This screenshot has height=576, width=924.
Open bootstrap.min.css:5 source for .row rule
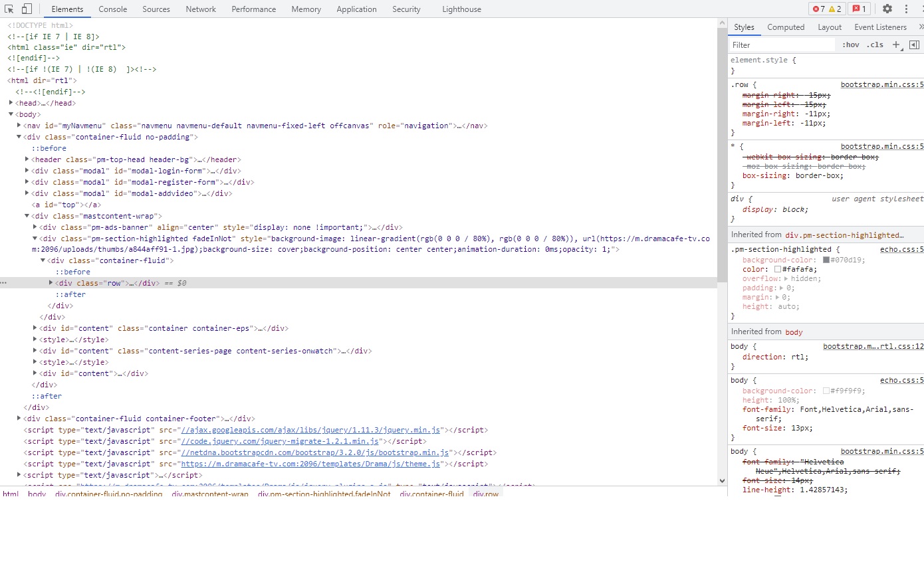(882, 84)
